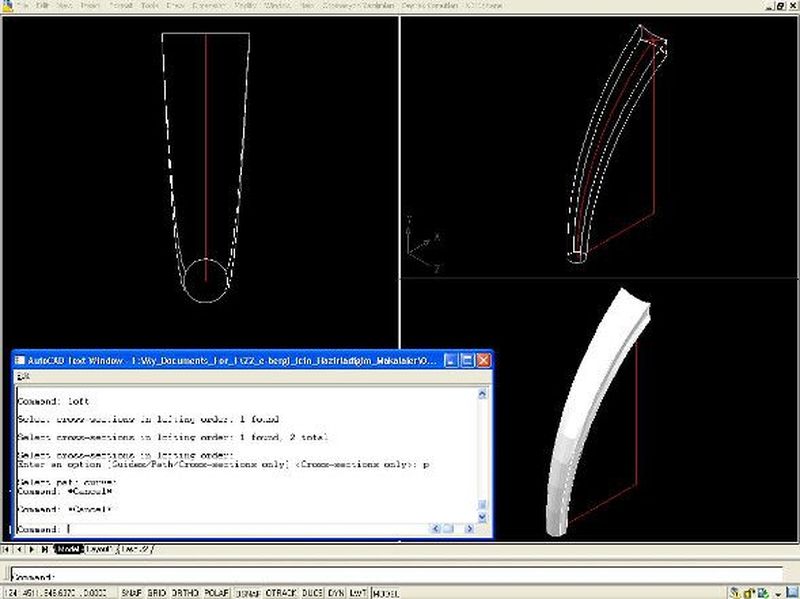This screenshot has width=800, height=599.
Task: Toggle POLAR tracking in status bar
Action: 216,593
